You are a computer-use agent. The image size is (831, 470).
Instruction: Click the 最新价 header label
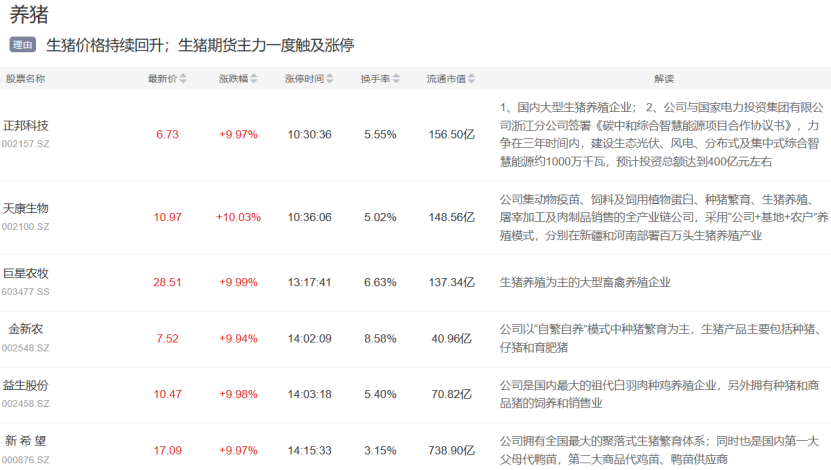[162, 78]
